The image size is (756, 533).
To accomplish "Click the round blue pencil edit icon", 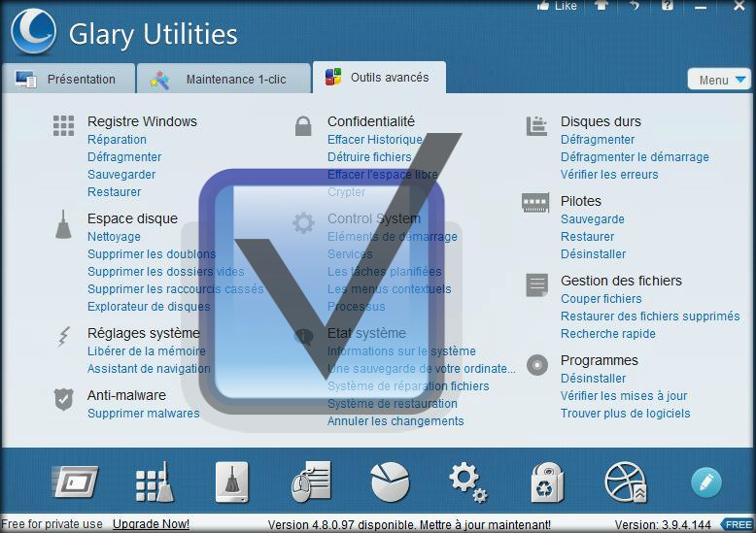I will [705, 483].
